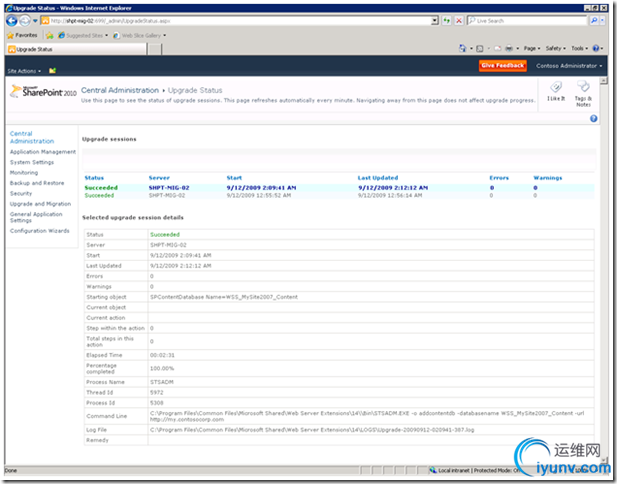The image size is (617, 484).
Task: Open Suggested Sites in favorites bar
Action: [83, 35]
